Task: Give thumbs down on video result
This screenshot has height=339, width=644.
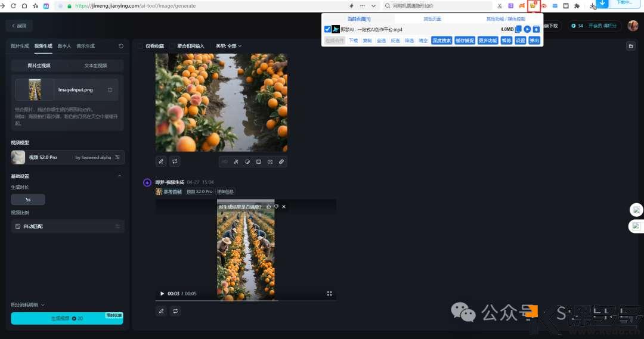Action: [276, 206]
